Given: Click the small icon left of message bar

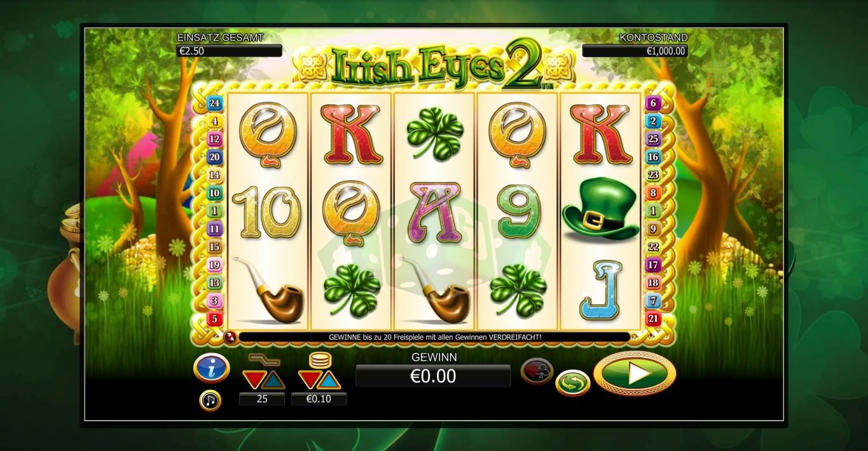Looking at the screenshot, I should pos(230,337).
